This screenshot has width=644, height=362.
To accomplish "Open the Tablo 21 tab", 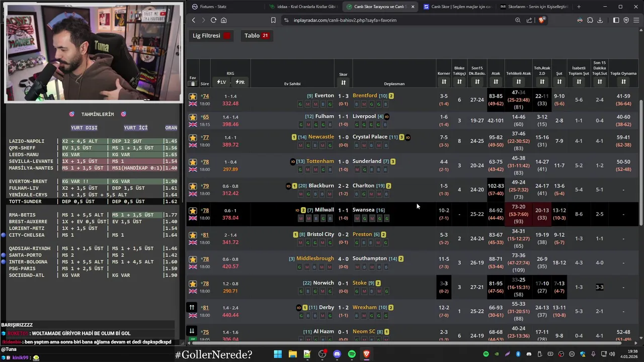I will point(257,36).
